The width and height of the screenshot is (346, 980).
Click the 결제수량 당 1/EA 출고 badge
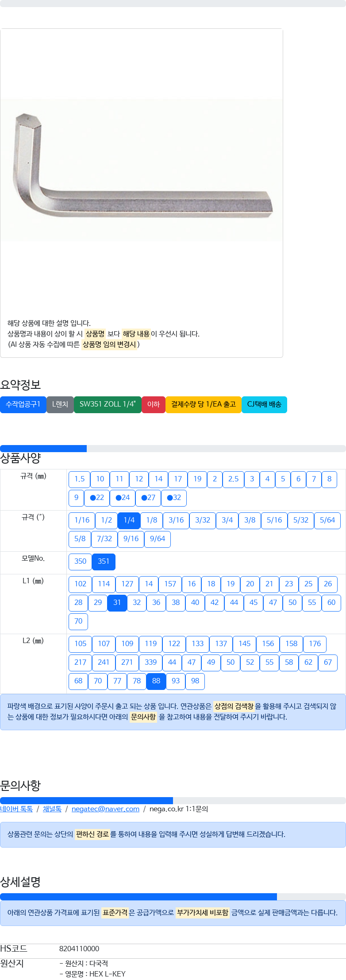click(x=204, y=404)
